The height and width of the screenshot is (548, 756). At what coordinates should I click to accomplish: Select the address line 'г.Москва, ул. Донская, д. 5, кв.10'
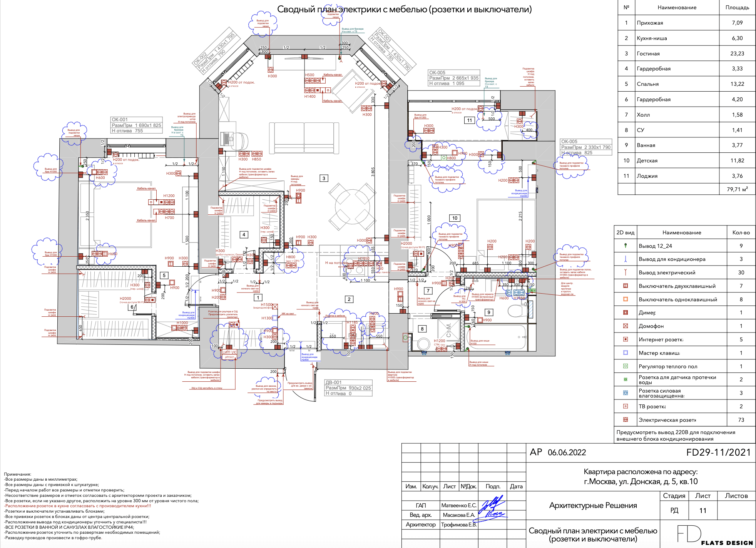click(x=641, y=481)
